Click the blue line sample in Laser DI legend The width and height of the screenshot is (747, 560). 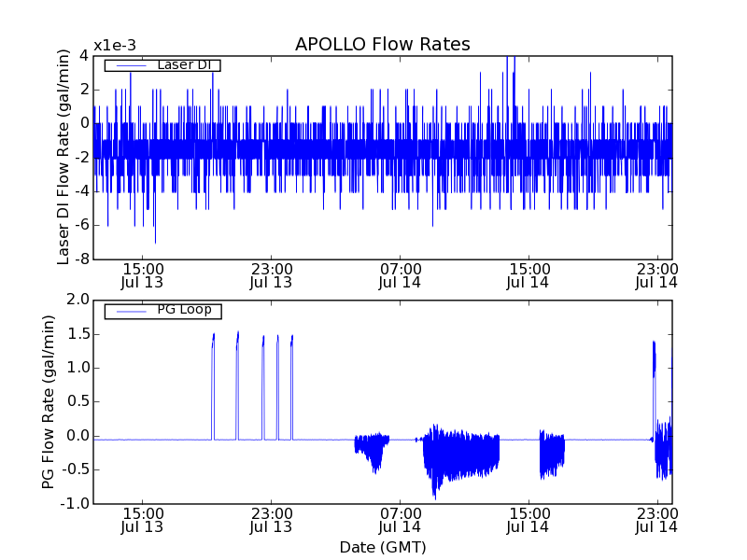[130, 65]
